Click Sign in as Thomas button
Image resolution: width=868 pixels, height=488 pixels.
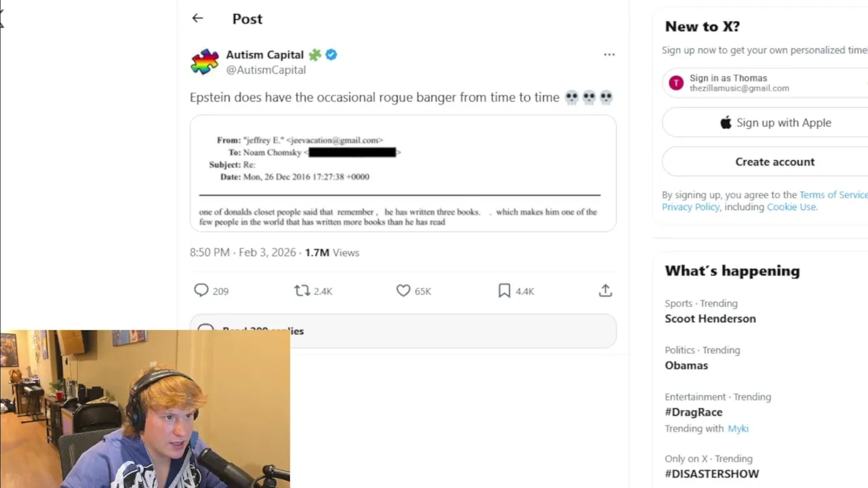point(765,83)
